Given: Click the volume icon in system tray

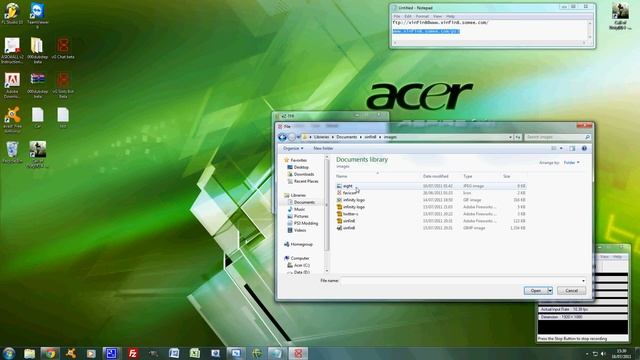Looking at the screenshot, I should click(603, 354).
